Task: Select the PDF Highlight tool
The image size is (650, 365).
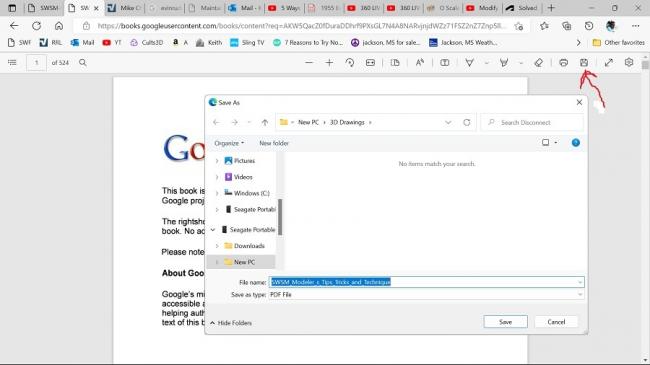Action: pos(504,63)
